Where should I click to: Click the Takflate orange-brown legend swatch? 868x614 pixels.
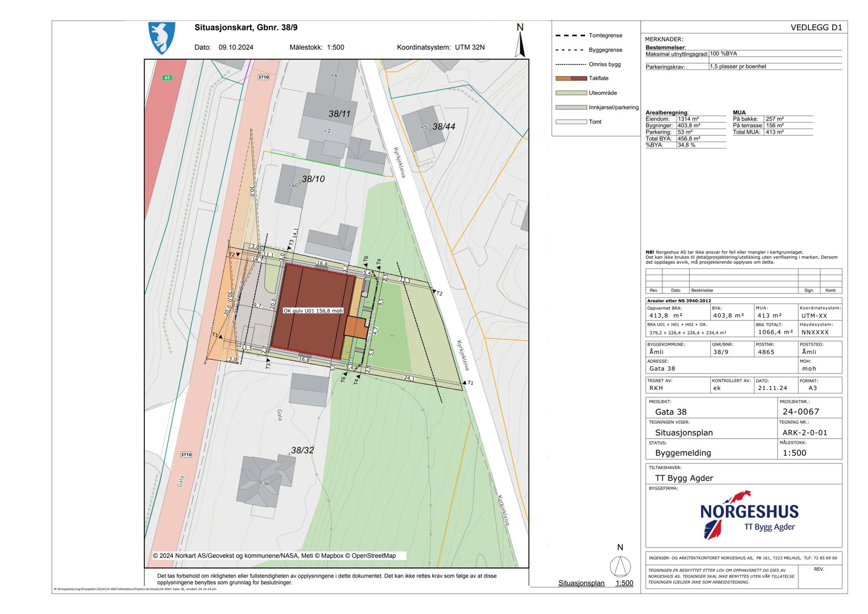[570, 78]
